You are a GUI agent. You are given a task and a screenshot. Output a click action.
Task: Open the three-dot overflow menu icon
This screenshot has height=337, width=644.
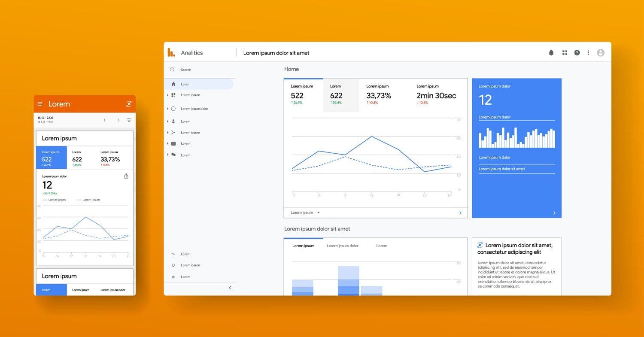coord(588,52)
